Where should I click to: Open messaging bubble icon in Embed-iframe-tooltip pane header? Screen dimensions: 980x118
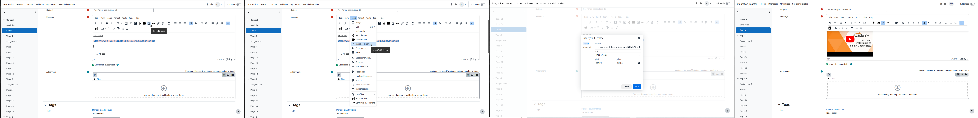[x=212, y=5]
